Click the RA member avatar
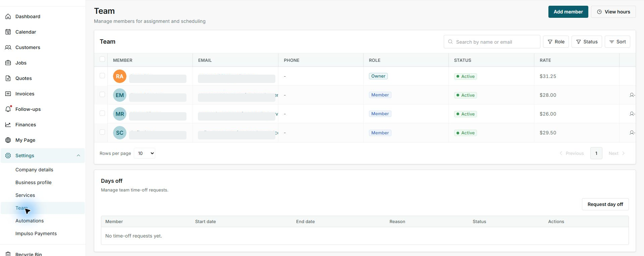This screenshot has width=644, height=256. [x=120, y=76]
